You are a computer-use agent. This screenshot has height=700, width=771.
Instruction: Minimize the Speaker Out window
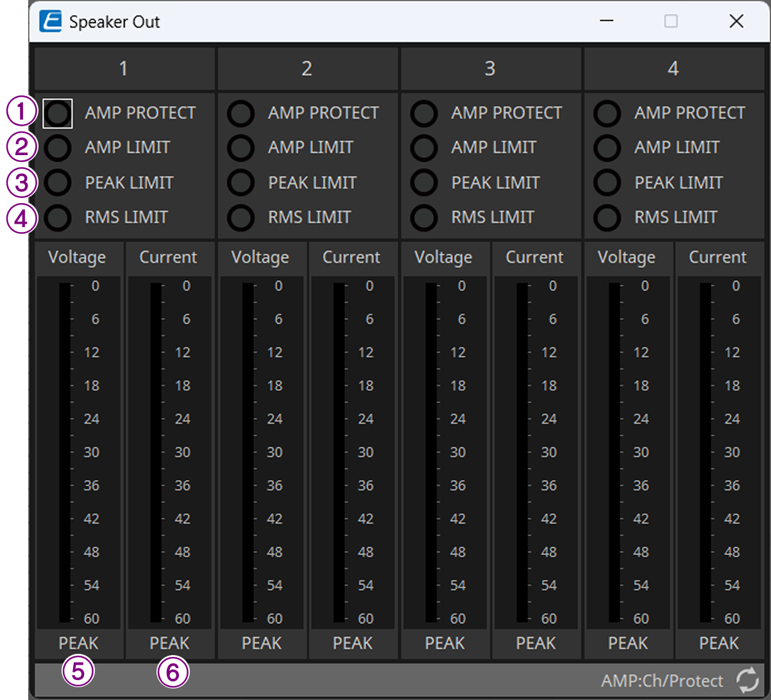[x=606, y=21]
